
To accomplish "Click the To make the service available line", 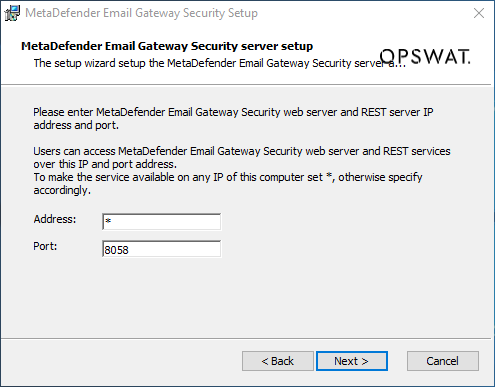I will click(x=228, y=177).
